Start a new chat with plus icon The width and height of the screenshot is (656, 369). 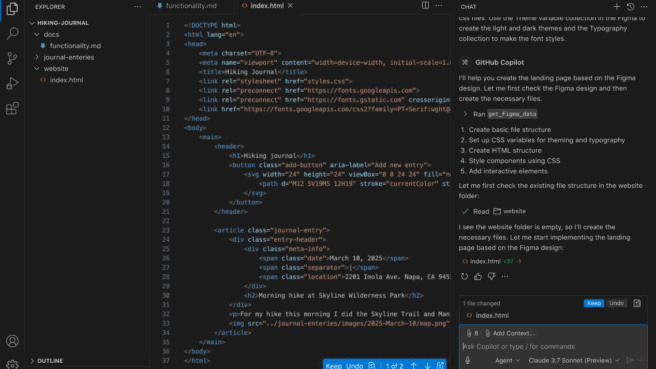[617, 7]
